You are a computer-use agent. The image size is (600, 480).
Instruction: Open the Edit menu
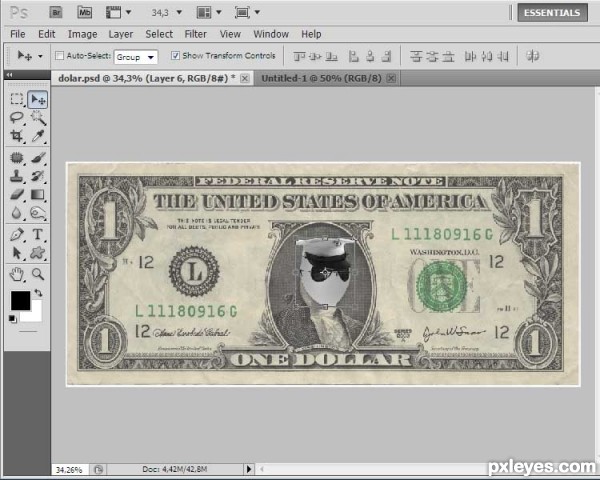(x=47, y=34)
